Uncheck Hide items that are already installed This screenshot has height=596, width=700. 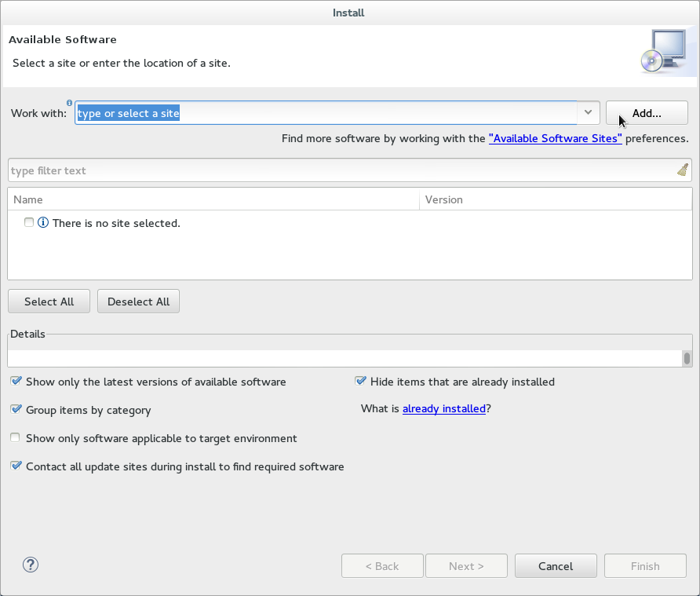click(x=360, y=381)
